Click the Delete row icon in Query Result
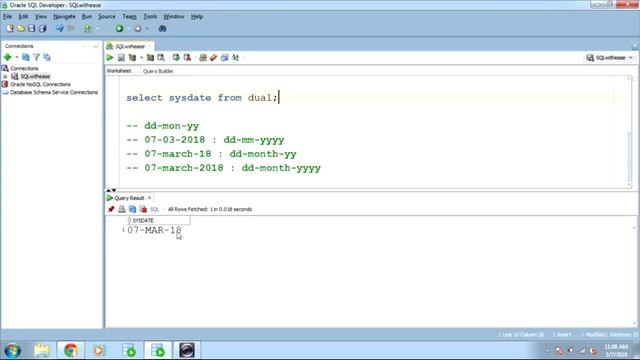 (143, 209)
